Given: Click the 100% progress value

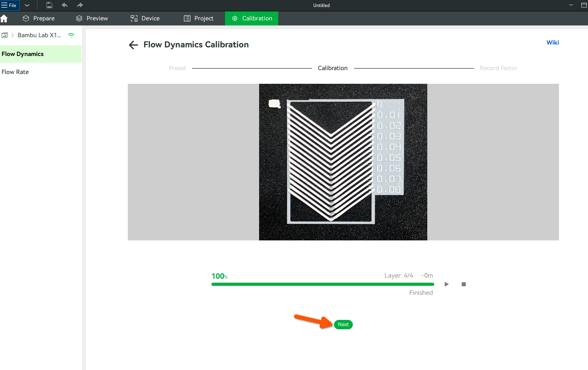Looking at the screenshot, I should coord(220,276).
